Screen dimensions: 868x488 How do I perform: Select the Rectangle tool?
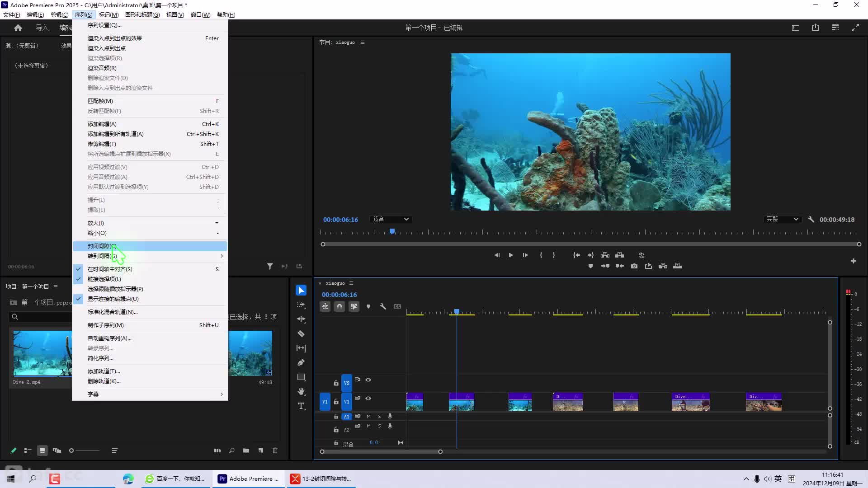pyautogui.click(x=301, y=377)
